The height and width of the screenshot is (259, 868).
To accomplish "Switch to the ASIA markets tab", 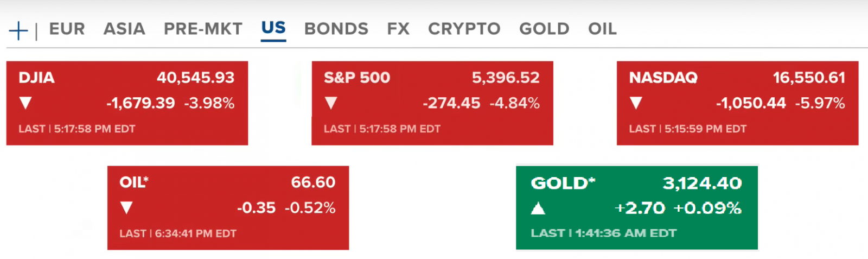I will (x=124, y=29).
